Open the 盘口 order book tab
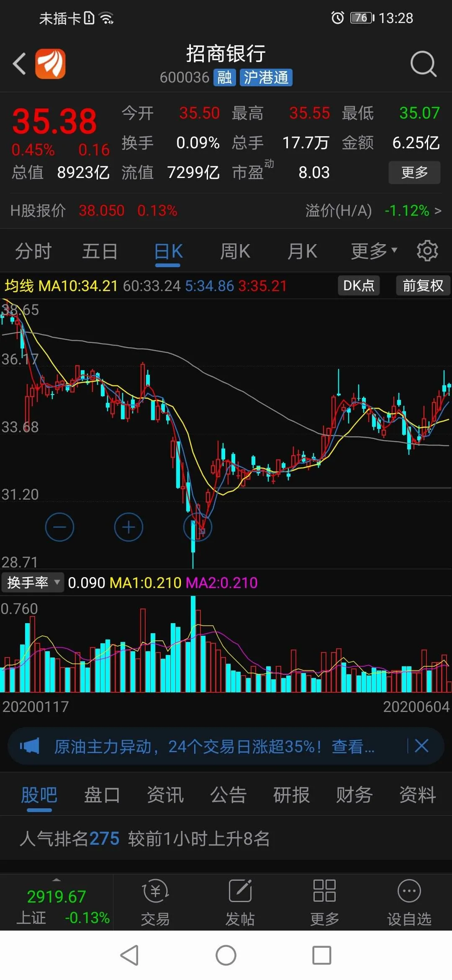Image resolution: width=452 pixels, height=980 pixels. [102, 795]
